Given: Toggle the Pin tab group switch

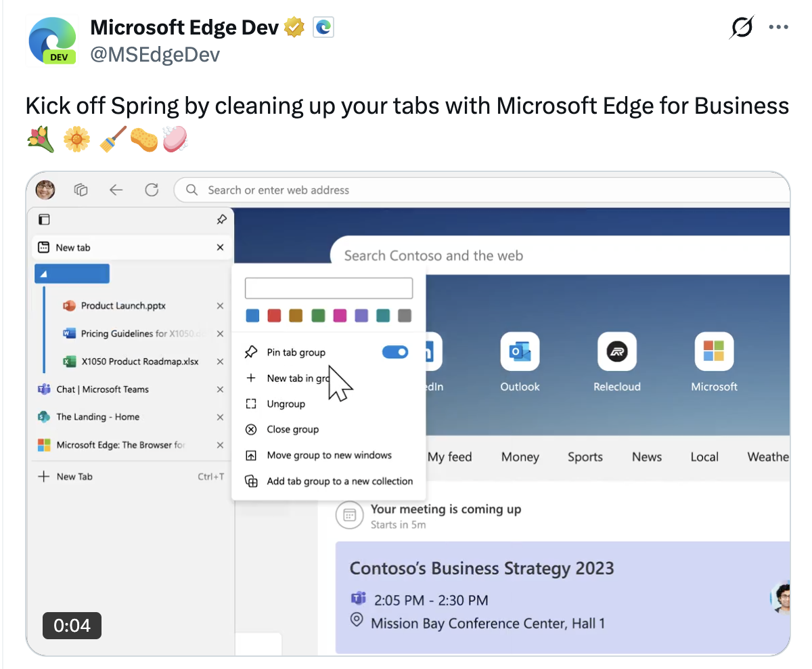Looking at the screenshot, I should point(395,352).
